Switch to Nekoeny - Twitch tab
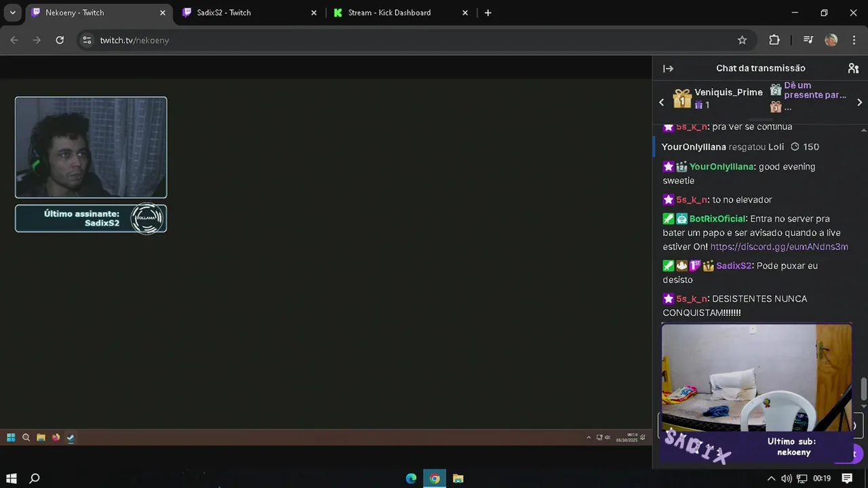The height and width of the screenshot is (488, 868). click(x=98, y=13)
